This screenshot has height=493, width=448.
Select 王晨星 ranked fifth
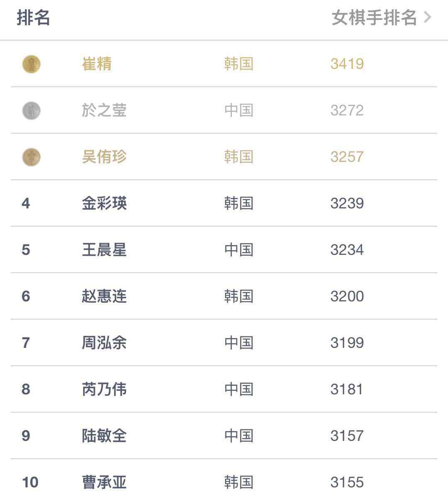coord(104,250)
